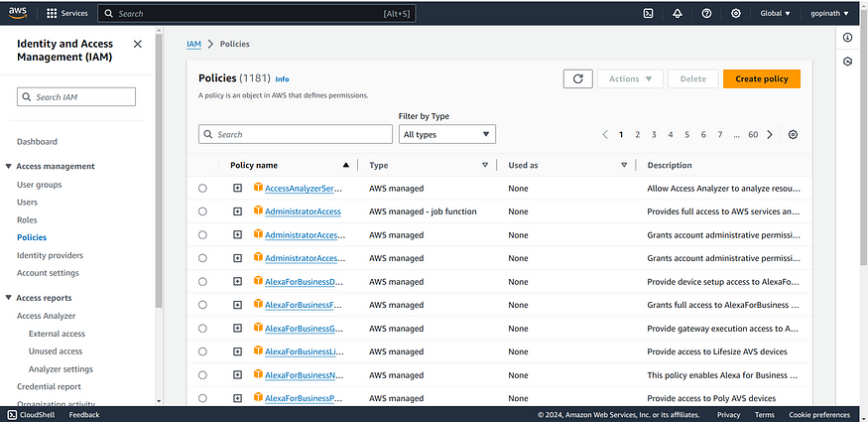Select the AlexaForBusinessLi... radio button
Viewport: 868px width, 422px height.
202,352
